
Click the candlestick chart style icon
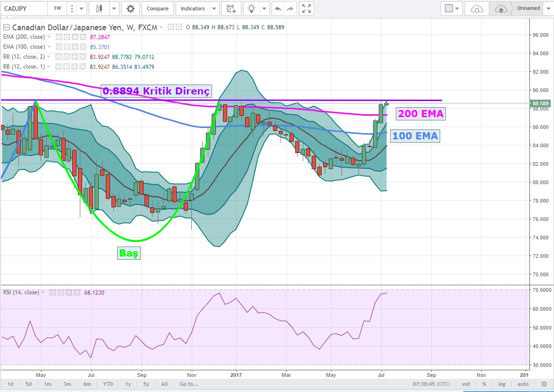99,9
